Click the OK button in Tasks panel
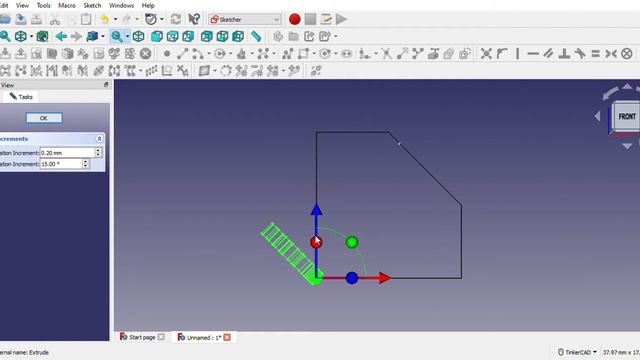This screenshot has width=640, height=360. (44, 118)
